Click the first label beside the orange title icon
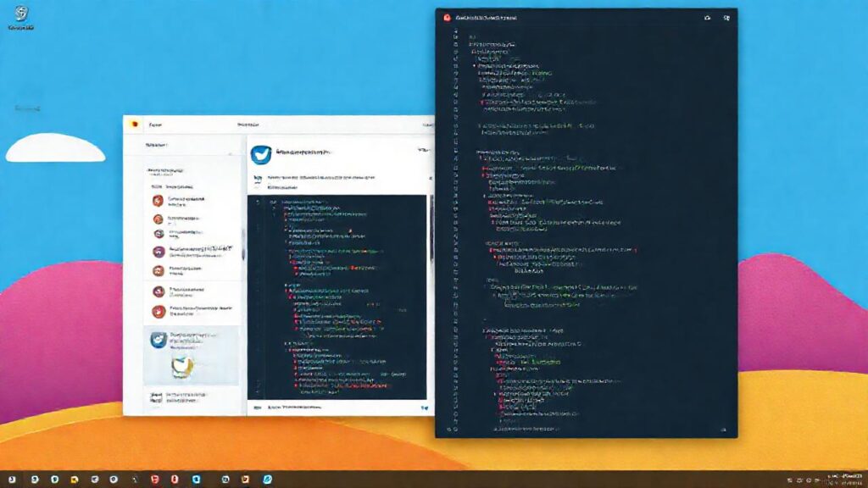This screenshot has height=488, width=868. [154, 125]
